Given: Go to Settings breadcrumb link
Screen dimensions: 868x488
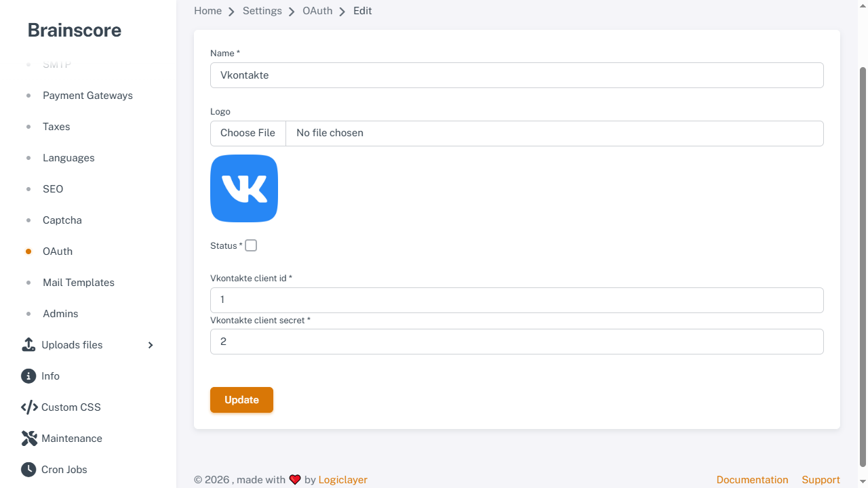Looking at the screenshot, I should [x=262, y=11].
